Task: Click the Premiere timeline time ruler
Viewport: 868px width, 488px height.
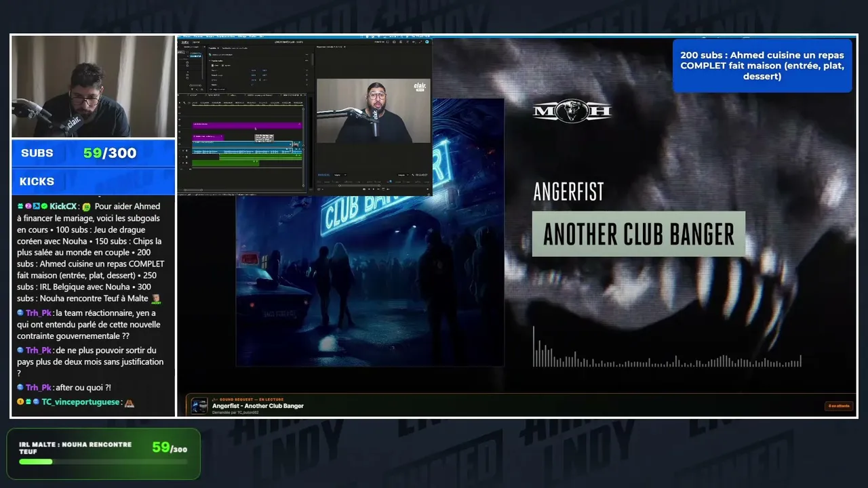Action: click(247, 104)
